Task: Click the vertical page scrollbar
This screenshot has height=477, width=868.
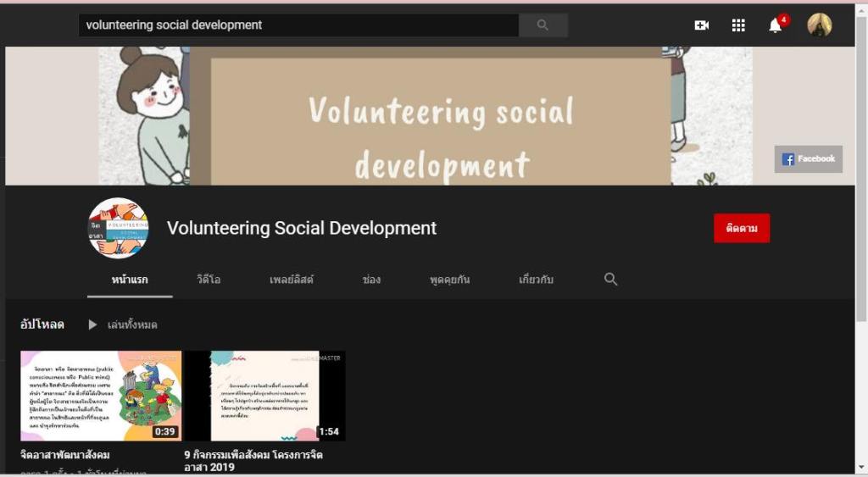Action: click(x=861, y=169)
